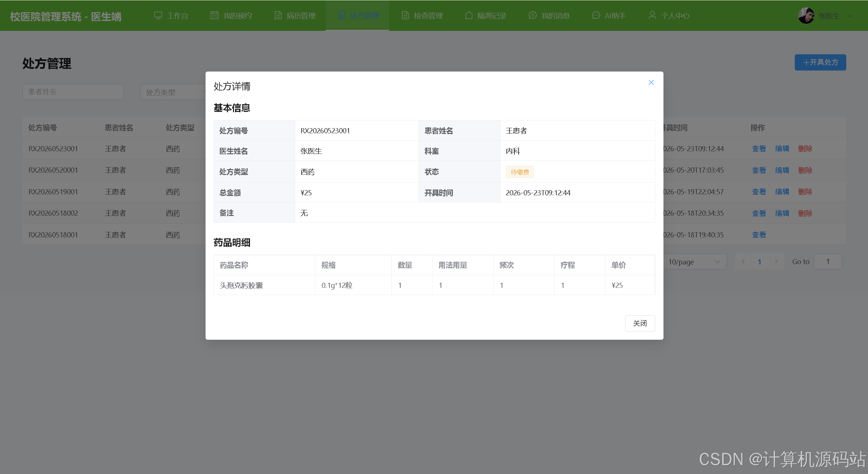
Task: Click RX20260518001 in the background table
Action: (53, 235)
